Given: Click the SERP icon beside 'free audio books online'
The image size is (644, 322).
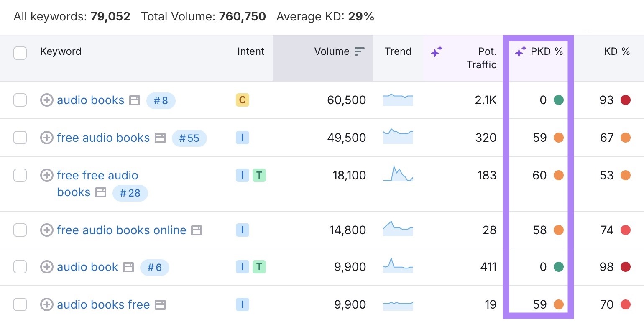Looking at the screenshot, I should pos(197,230).
